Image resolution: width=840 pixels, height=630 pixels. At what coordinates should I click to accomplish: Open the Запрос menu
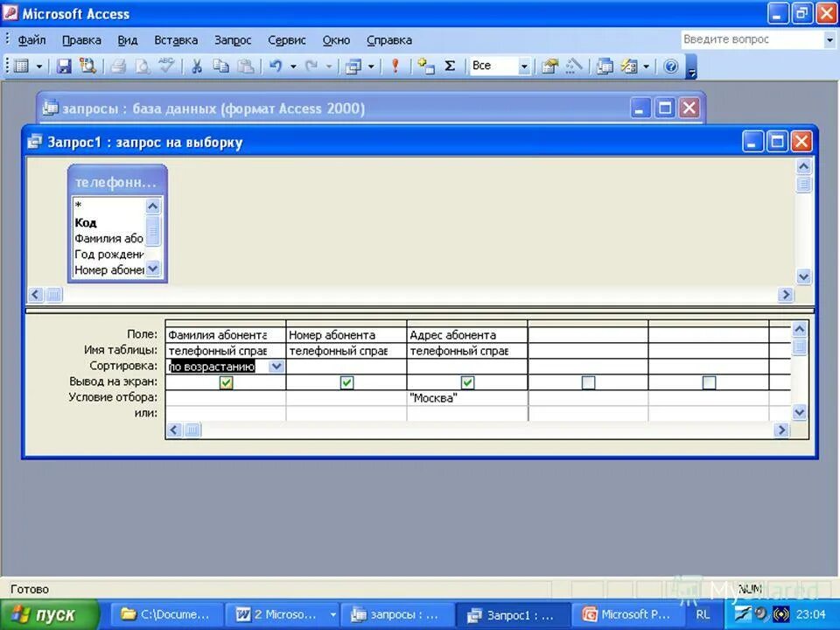pyautogui.click(x=233, y=40)
